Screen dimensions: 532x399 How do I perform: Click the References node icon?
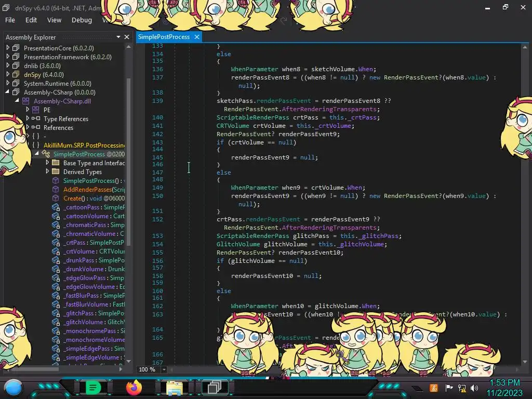(36, 127)
